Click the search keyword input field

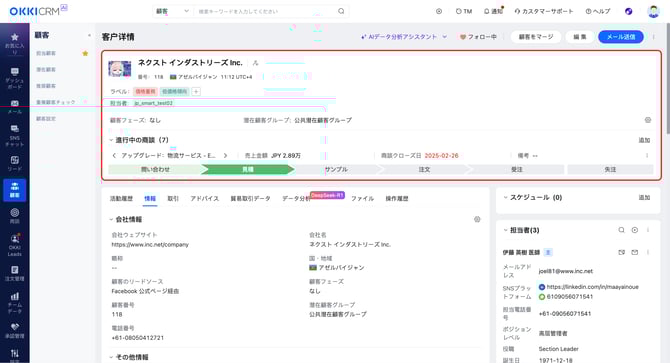(x=265, y=11)
